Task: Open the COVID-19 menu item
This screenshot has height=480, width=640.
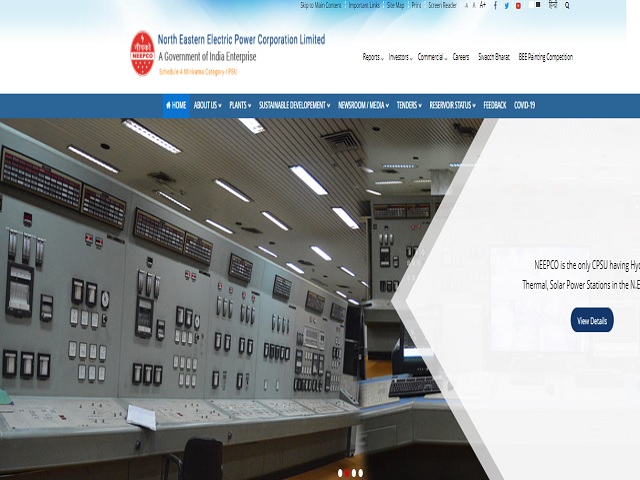Action: coord(525,105)
